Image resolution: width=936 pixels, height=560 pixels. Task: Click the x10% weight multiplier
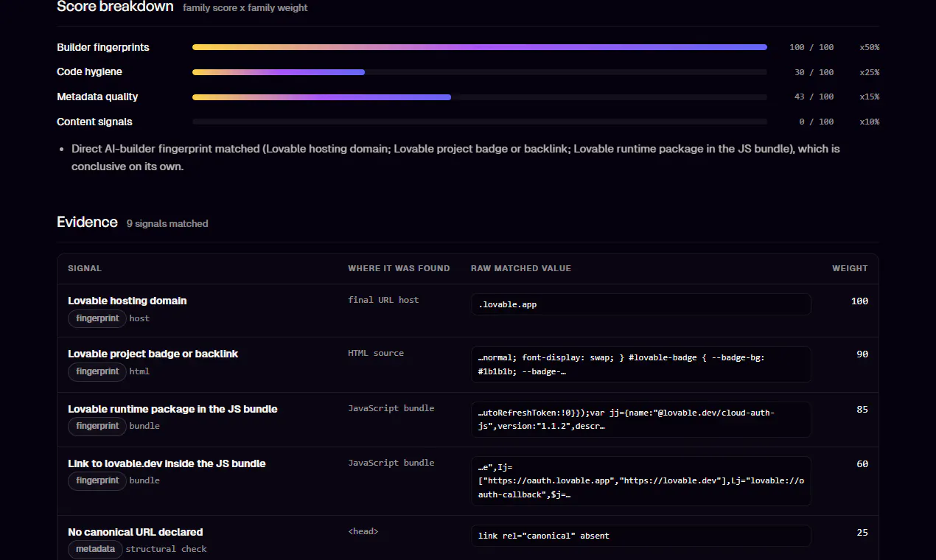coord(869,122)
